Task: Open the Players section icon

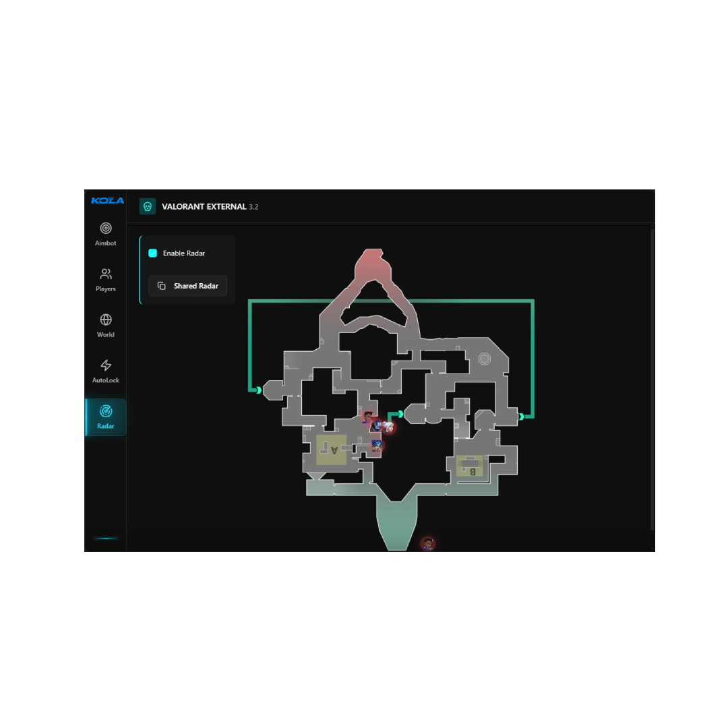Action: click(x=106, y=280)
